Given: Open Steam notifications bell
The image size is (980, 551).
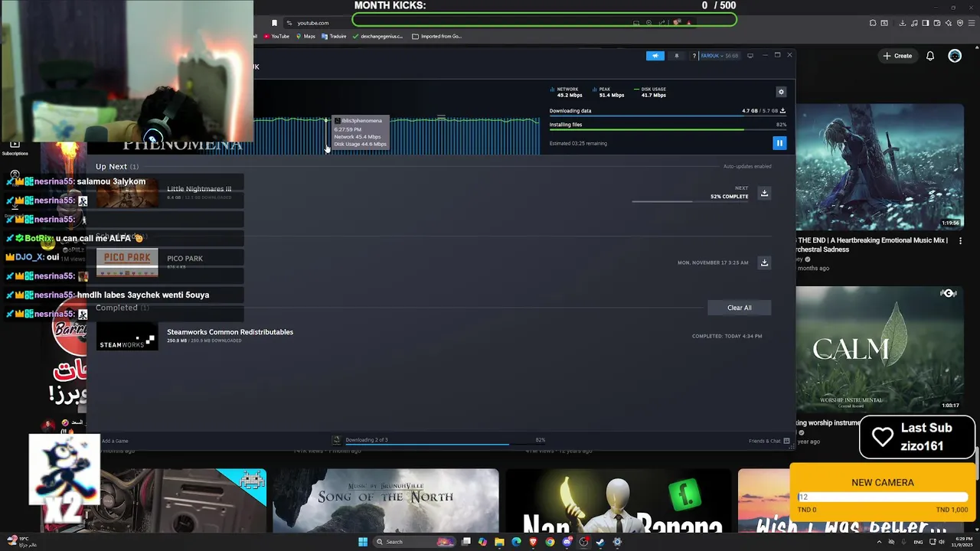Looking at the screenshot, I should (676, 55).
